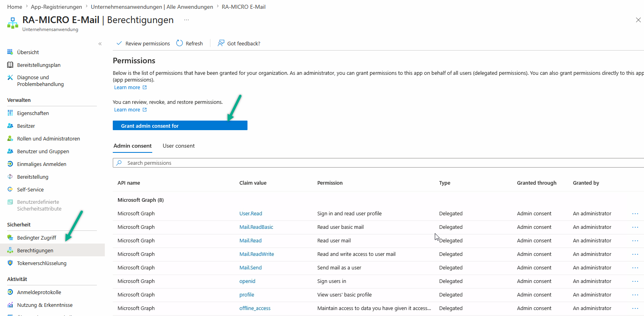This screenshot has height=316, width=644.
Task: Focus the Search permissions field
Action: 379,163
